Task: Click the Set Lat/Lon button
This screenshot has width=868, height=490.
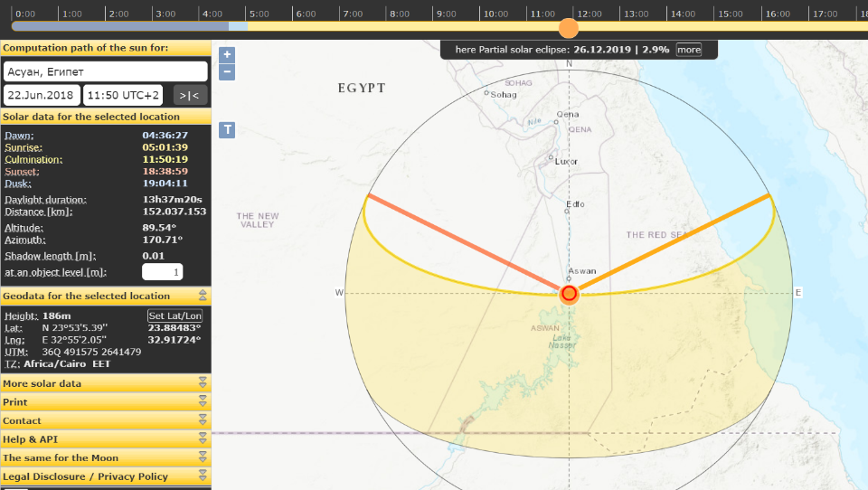Action: click(x=175, y=316)
